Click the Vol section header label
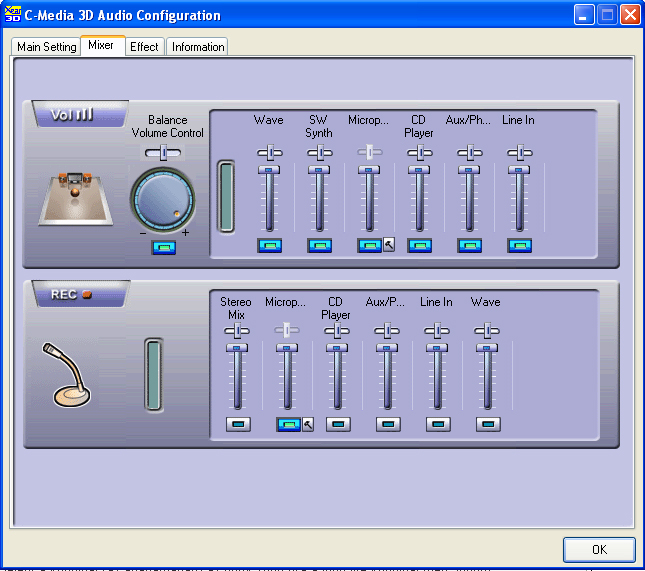 (80, 114)
